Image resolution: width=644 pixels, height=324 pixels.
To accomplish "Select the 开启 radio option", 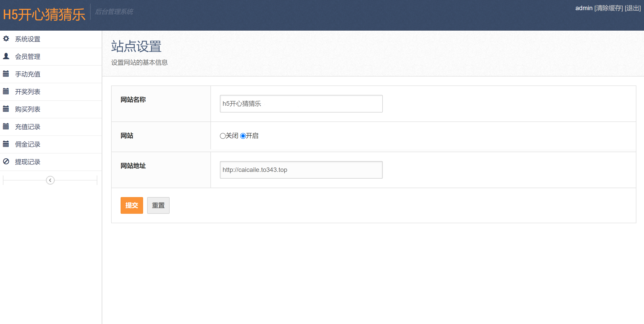I will [243, 136].
